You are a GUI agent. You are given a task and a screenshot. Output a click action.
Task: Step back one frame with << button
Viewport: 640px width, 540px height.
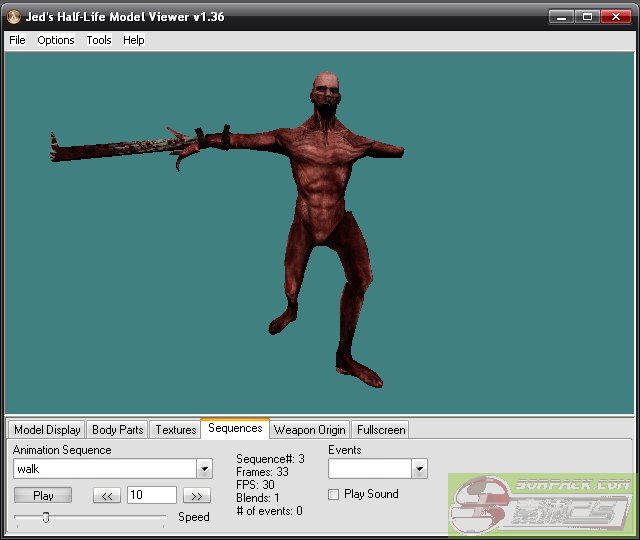[x=107, y=496]
